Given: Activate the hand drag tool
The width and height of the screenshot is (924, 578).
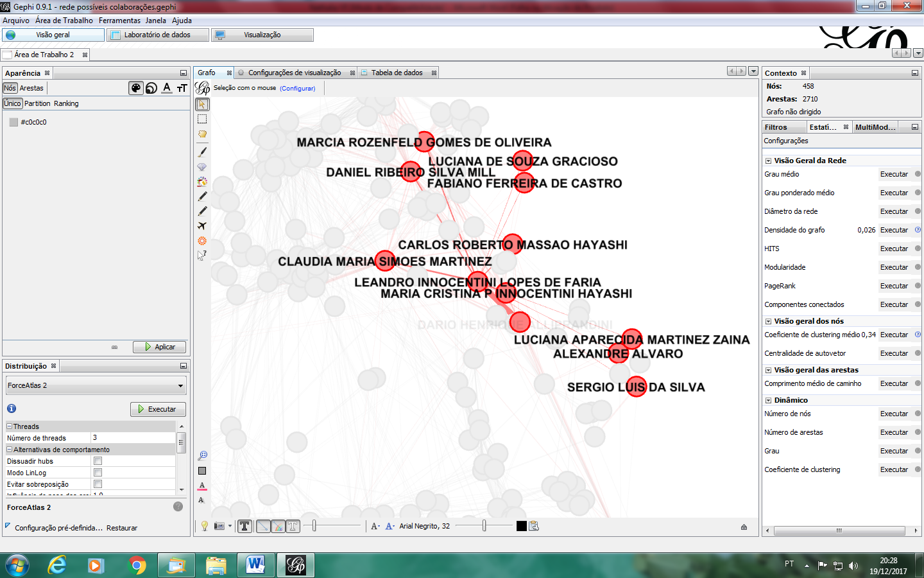Looking at the screenshot, I should click(202, 134).
